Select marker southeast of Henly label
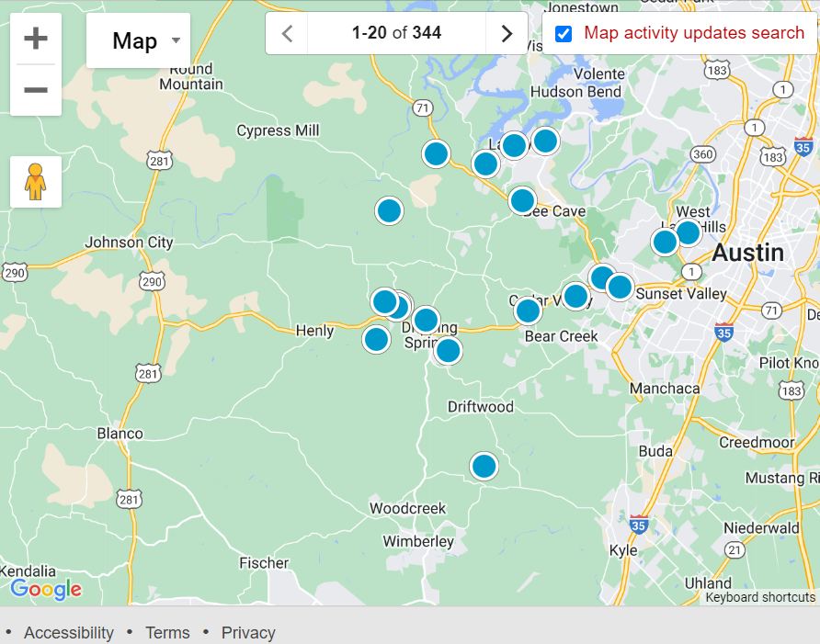Image resolution: width=820 pixels, height=644 pixels. (x=376, y=340)
